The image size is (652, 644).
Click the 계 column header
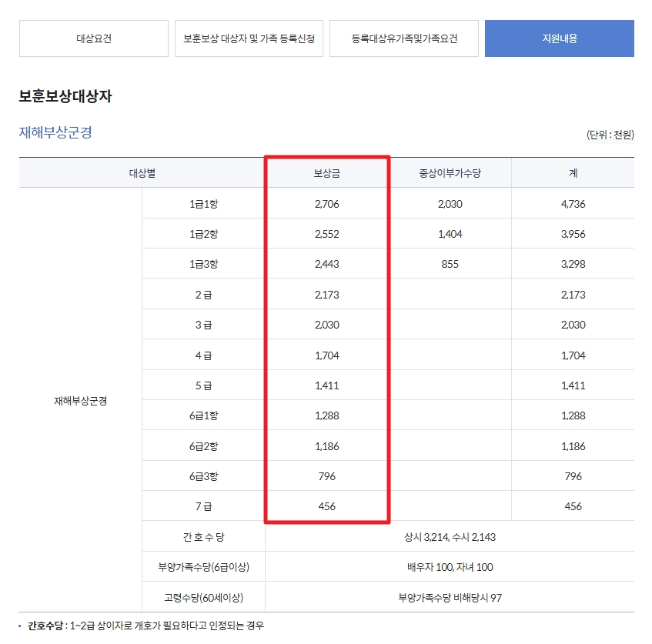(572, 172)
